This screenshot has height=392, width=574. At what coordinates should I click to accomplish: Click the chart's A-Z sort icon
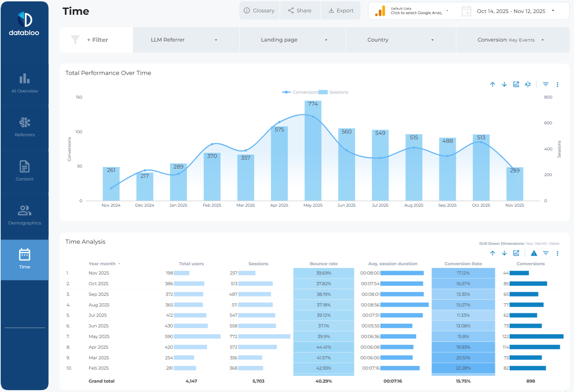[528, 84]
